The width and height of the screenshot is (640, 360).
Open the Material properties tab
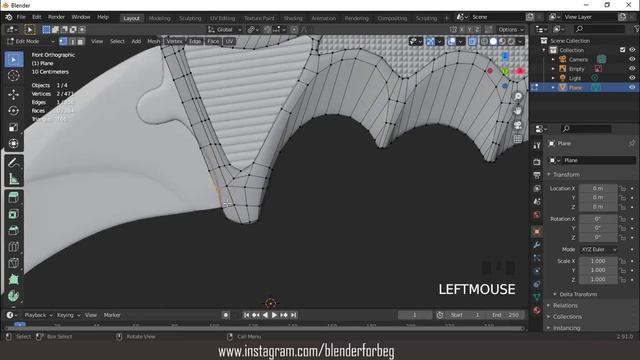click(537, 310)
